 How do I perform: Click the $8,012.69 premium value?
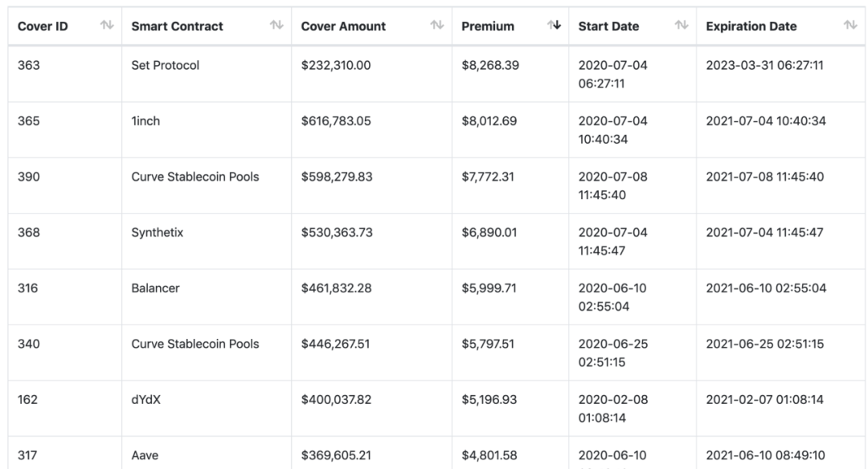coord(489,121)
